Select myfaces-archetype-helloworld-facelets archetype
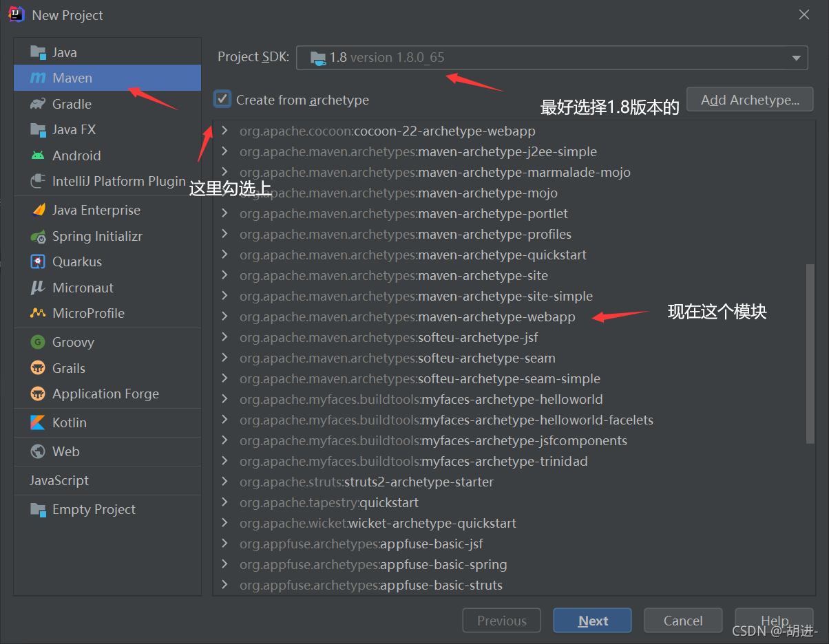Screen dimensions: 829x644 (446, 420)
